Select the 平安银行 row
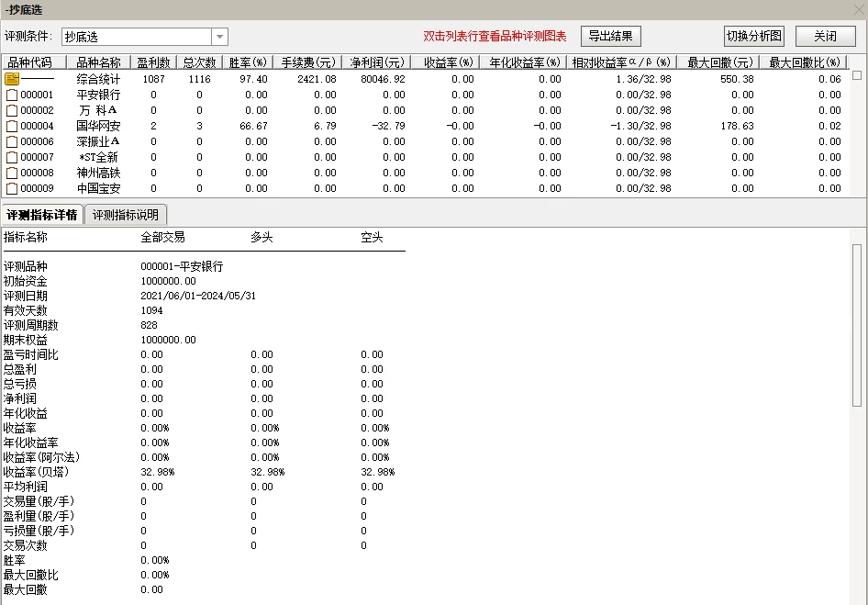The width and height of the screenshot is (868, 605). pyautogui.click(x=425, y=95)
